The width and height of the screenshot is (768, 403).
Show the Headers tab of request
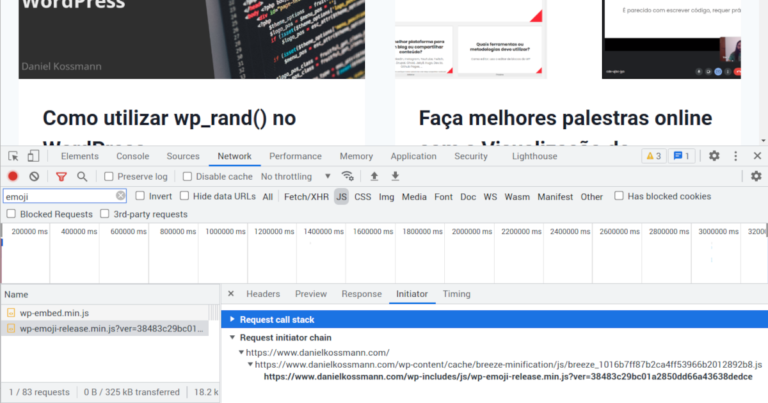tap(263, 294)
